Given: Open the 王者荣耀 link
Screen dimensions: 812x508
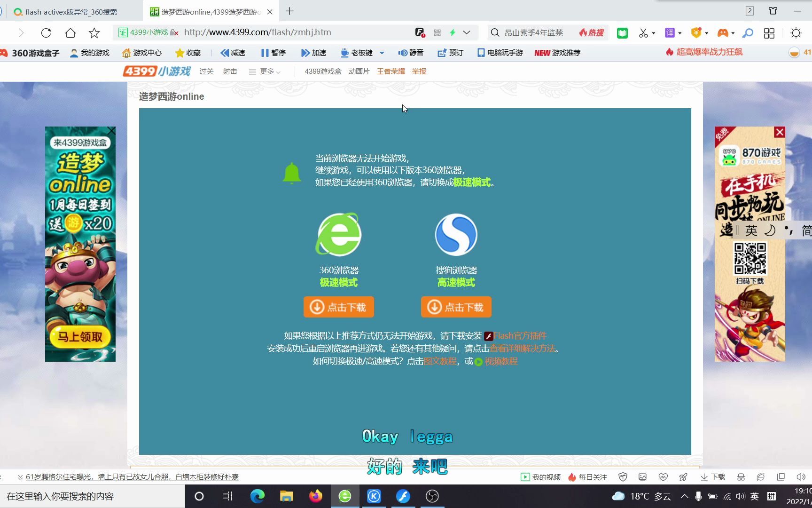Looking at the screenshot, I should point(391,71).
